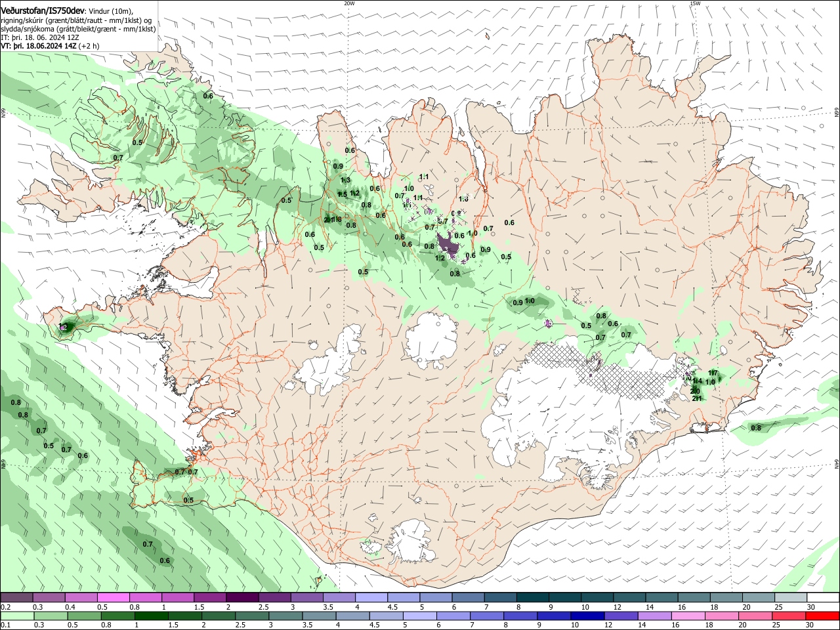
Task: Click lavender snow swatch between 4 and 4.5
Action: [371, 597]
